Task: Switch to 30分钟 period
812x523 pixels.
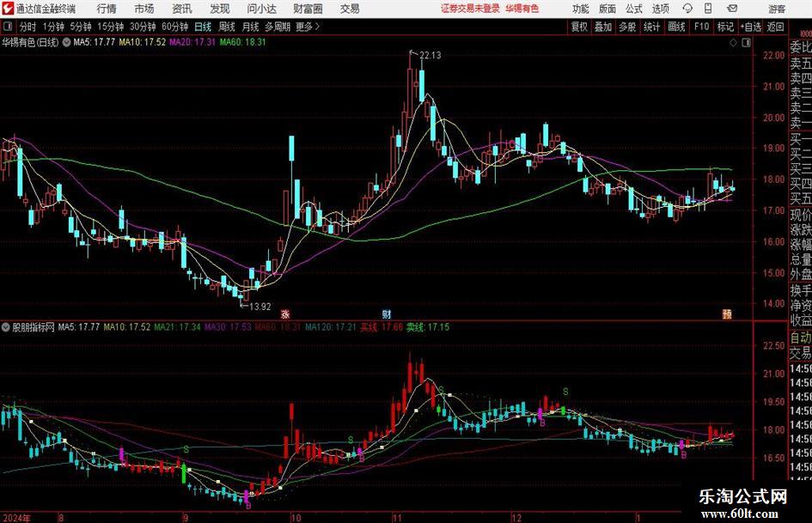Action: (143, 27)
